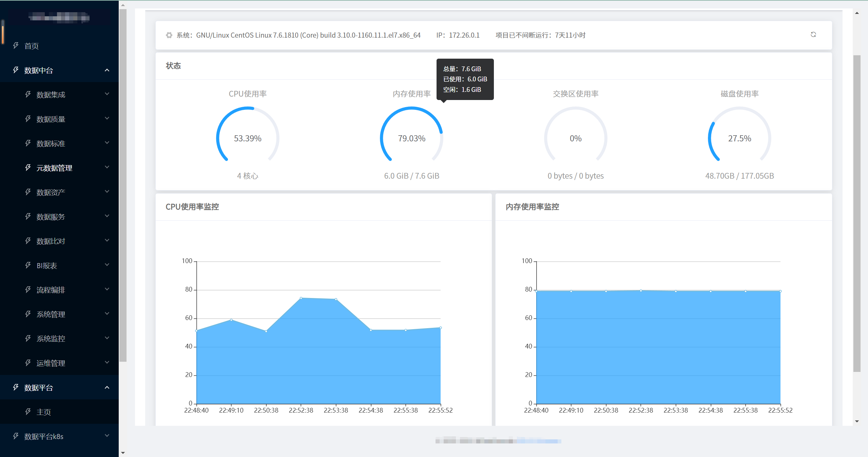Expand the 系统管理 submenu chevron
This screenshot has height=457, width=868.
pyautogui.click(x=107, y=314)
